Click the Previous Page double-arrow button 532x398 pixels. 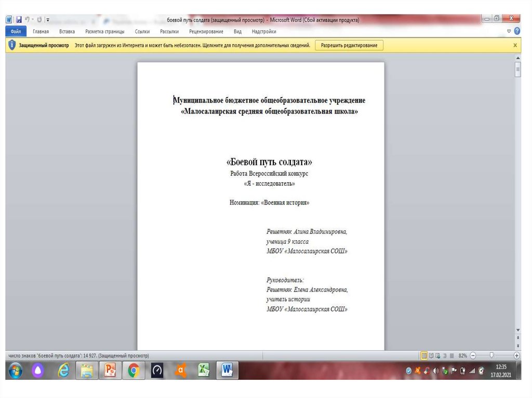point(518,338)
